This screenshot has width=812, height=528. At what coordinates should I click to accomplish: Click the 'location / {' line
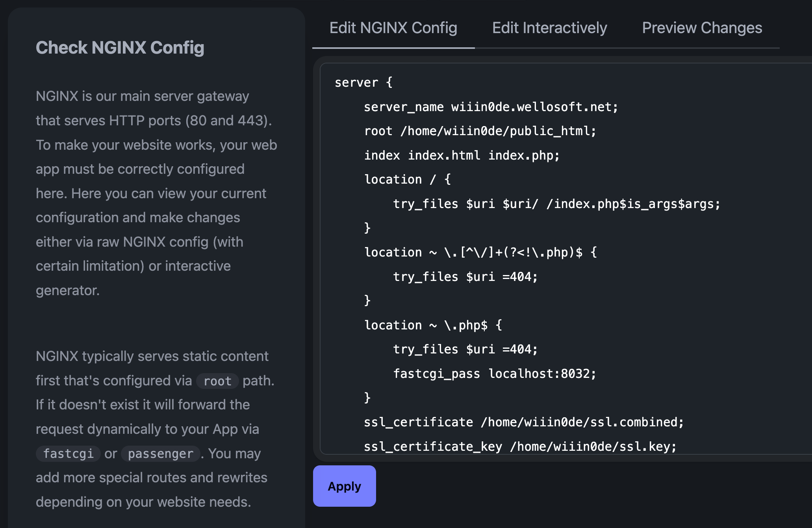407,179
